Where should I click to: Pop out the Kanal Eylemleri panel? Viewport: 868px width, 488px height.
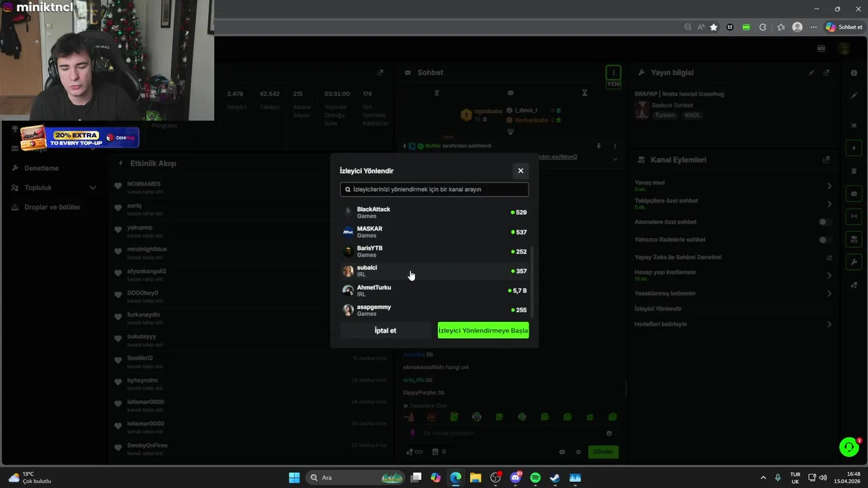click(826, 160)
